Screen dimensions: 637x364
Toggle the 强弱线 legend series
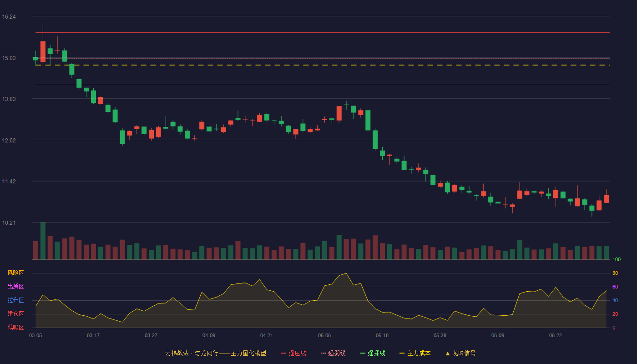333,353
